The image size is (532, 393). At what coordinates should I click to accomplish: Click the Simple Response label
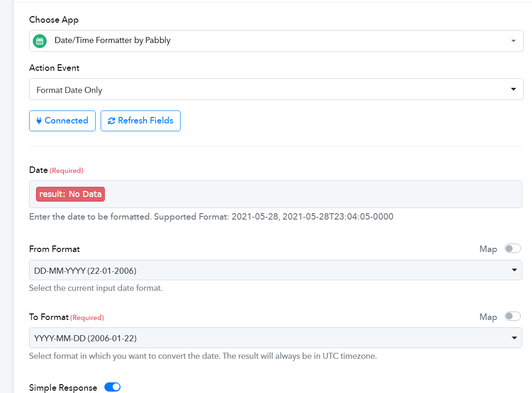point(63,387)
